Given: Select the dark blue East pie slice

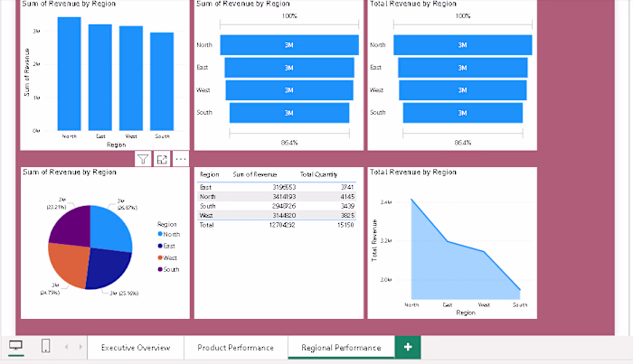Looking at the screenshot, I should pyautogui.click(x=108, y=267).
